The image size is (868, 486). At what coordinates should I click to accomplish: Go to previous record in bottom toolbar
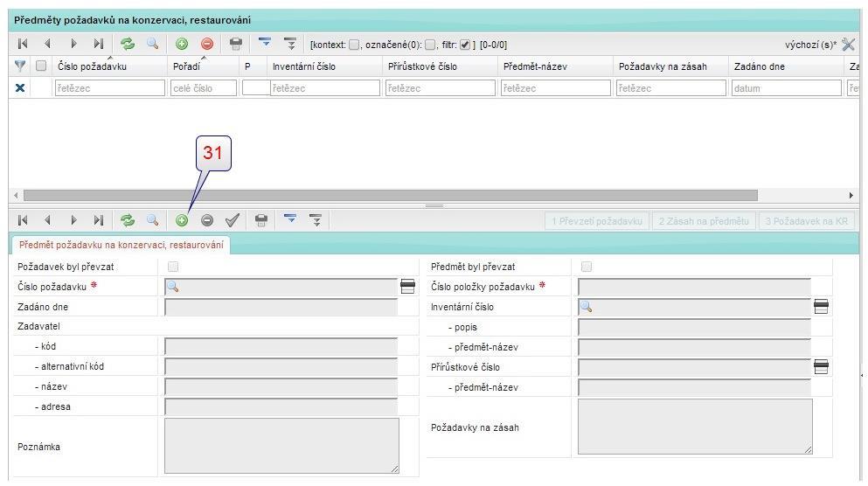point(47,220)
